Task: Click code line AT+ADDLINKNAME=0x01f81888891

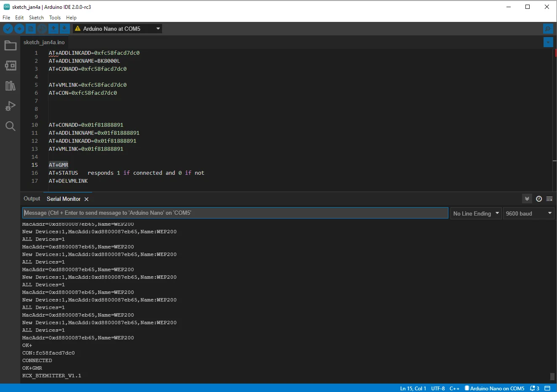Action: 94,133
